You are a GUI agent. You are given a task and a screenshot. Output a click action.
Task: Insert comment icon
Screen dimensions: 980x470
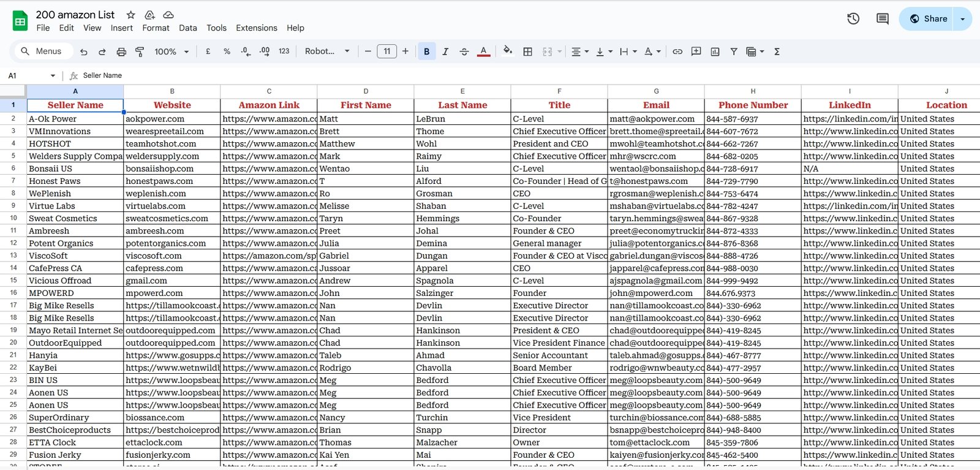pyautogui.click(x=696, y=52)
